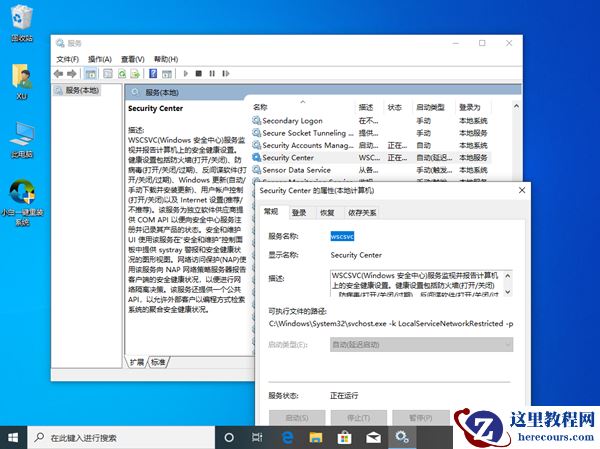
Task: Select the 常规 tab in properties dialog
Action: click(x=271, y=212)
